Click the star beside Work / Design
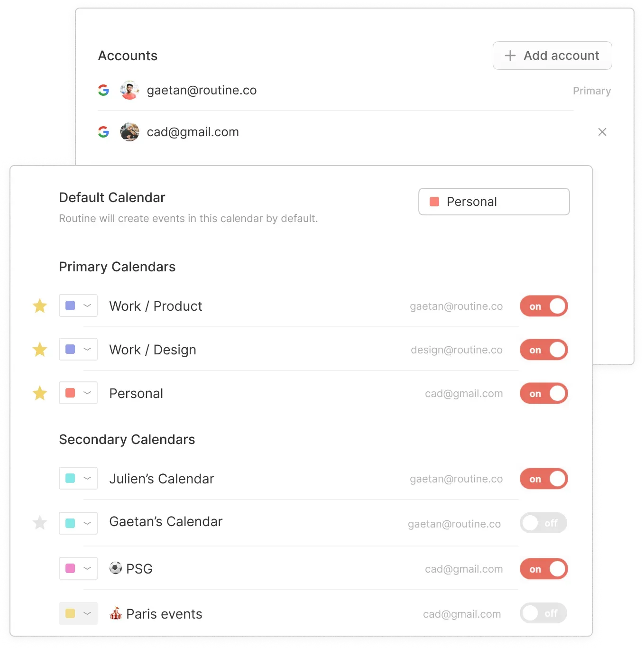The width and height of the screenshot is (644, 648). point(40,350)
